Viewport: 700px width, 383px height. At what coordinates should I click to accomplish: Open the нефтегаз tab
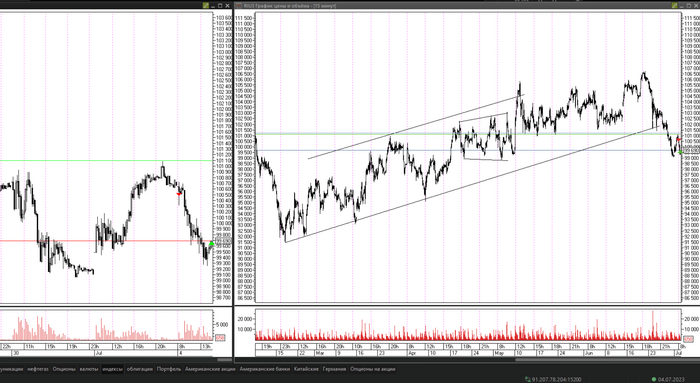pos(38,369)
